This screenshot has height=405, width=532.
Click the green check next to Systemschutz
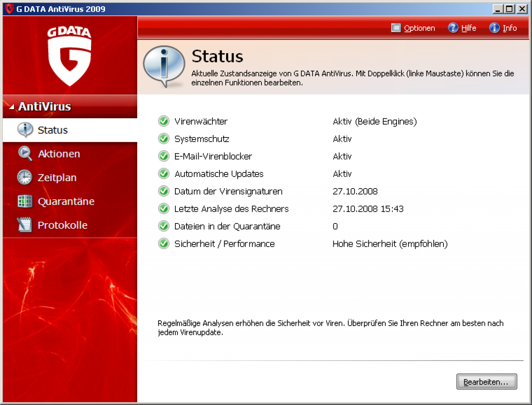point(164,139)
